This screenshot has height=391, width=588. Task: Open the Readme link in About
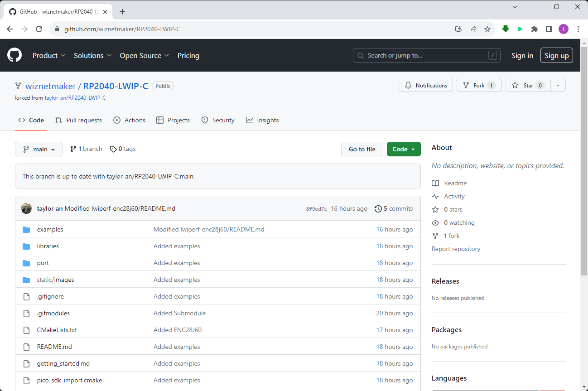click(x=449, y=183)
